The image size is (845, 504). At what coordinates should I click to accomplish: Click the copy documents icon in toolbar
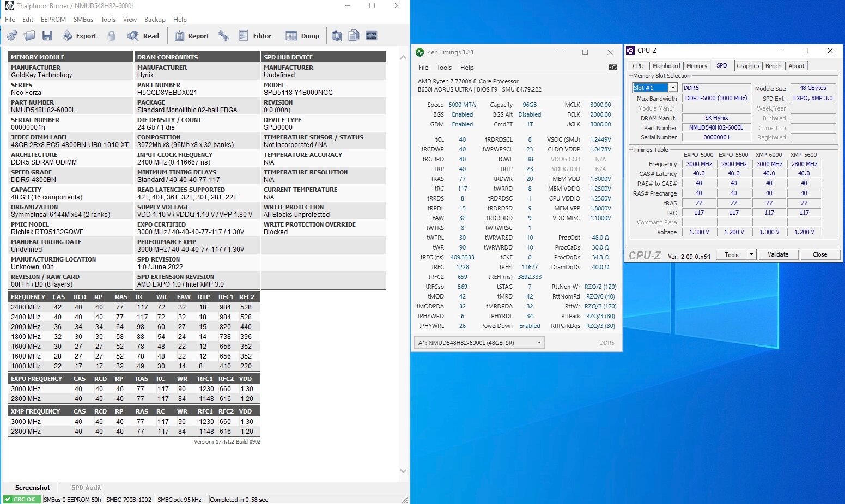click(354, 36)
